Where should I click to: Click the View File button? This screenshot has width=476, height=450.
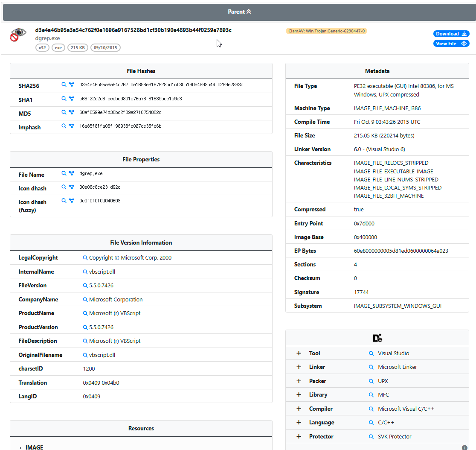(x=451, y=44)
